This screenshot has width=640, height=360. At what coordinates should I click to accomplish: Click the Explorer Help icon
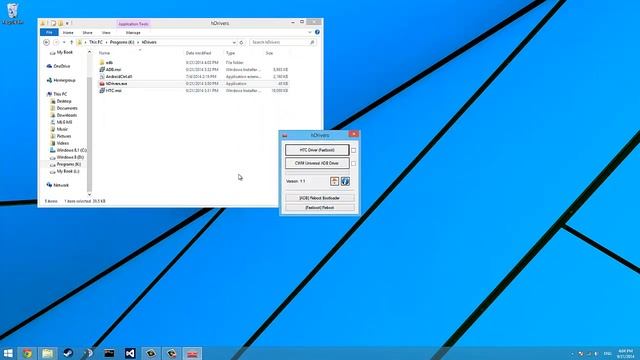tap(317, 32)
